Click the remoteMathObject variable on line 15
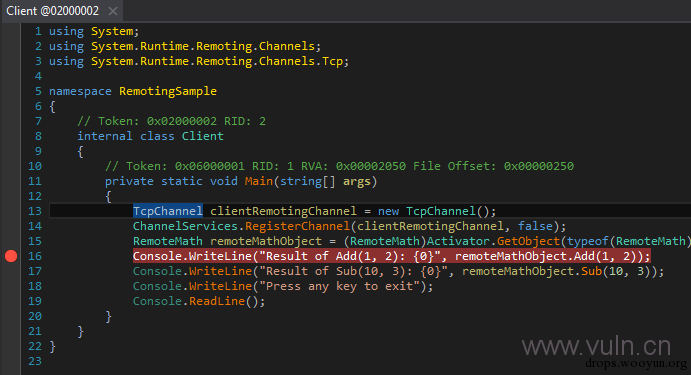The width and height of the screenshot is (691, 375). click(x=266, y=241)
